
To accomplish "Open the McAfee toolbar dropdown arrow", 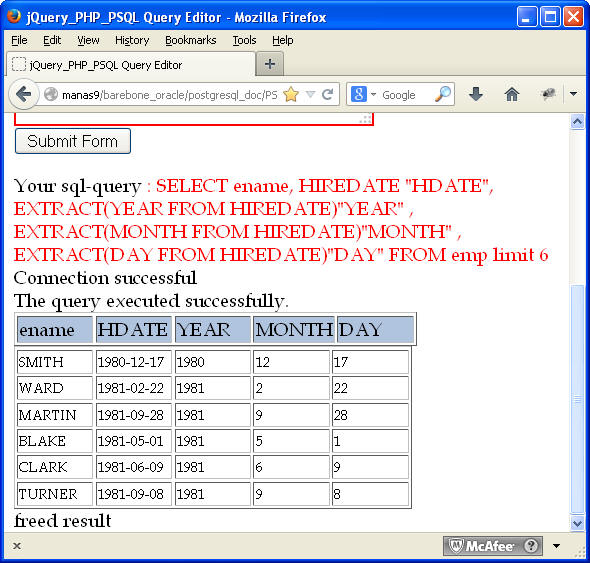I will click(x=556, y=546).
